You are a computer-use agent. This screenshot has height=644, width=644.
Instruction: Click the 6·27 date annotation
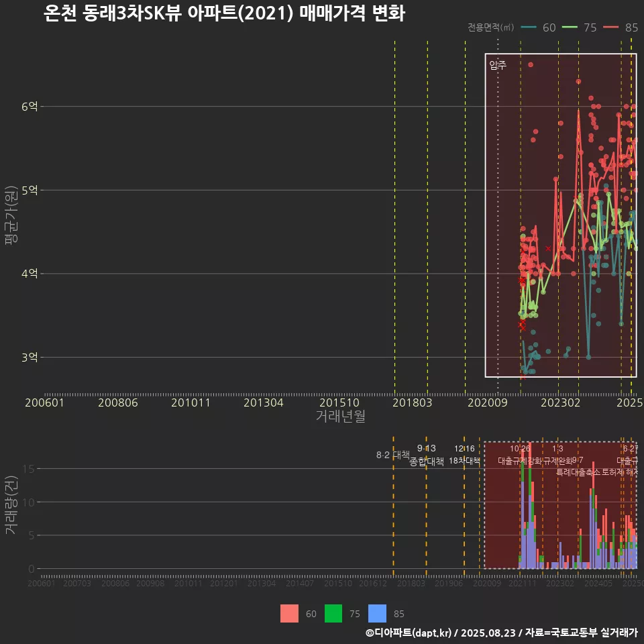click(x=631, y=449)
